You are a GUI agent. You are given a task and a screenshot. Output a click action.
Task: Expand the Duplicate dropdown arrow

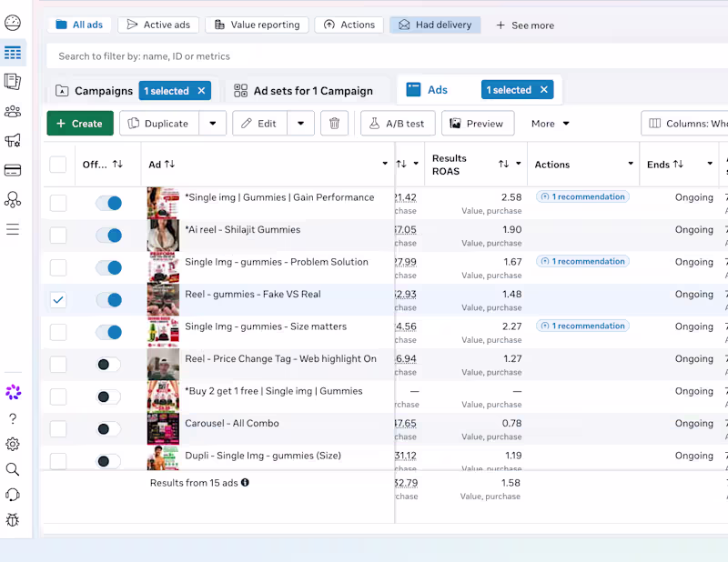213,124
